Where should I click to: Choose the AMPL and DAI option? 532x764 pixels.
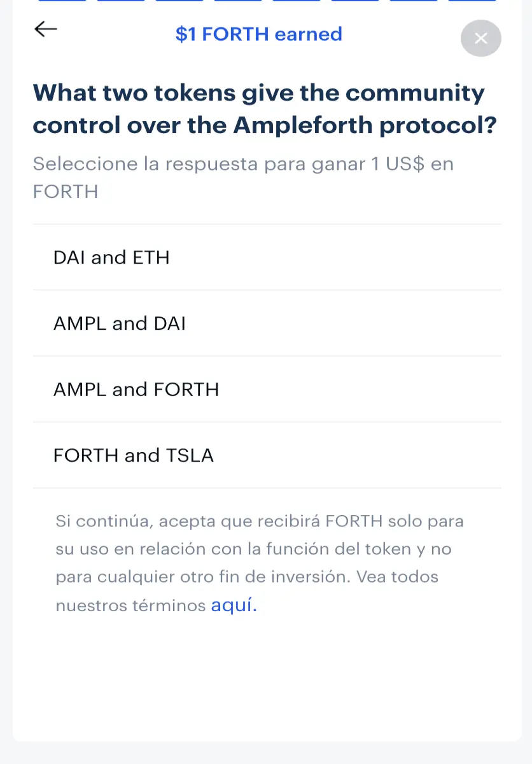pyautogui.click(x=267, y=323)
